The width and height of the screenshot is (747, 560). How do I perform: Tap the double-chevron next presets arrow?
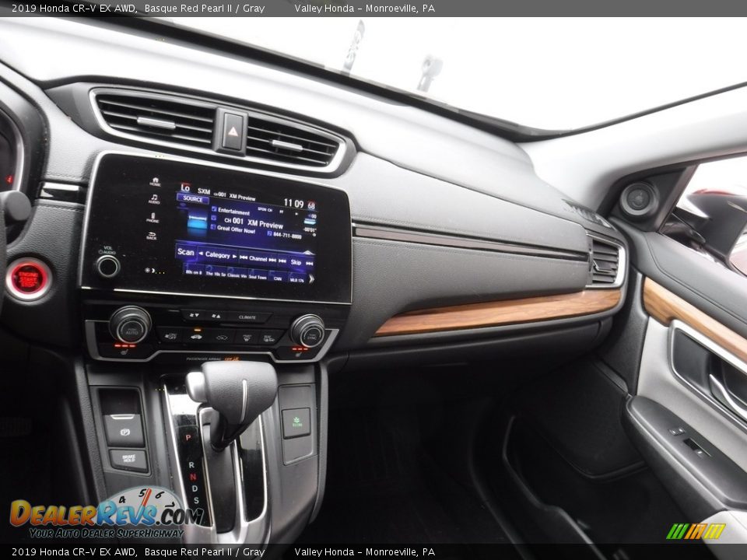(x=311, y=279)
